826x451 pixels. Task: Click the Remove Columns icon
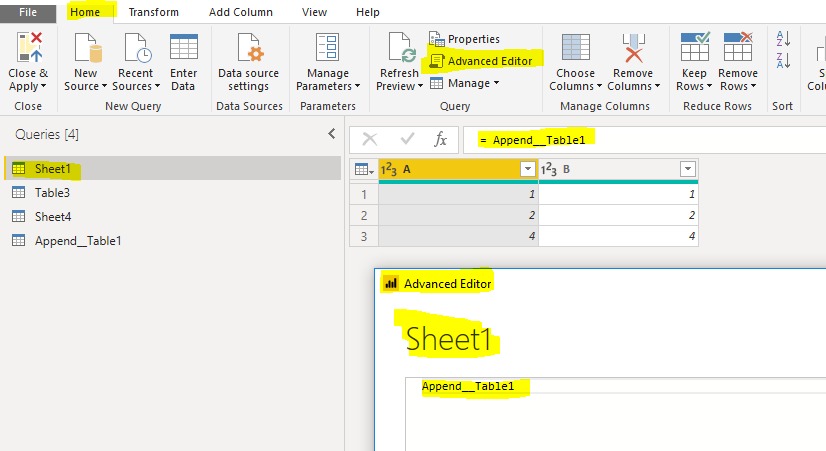point(633,47)
